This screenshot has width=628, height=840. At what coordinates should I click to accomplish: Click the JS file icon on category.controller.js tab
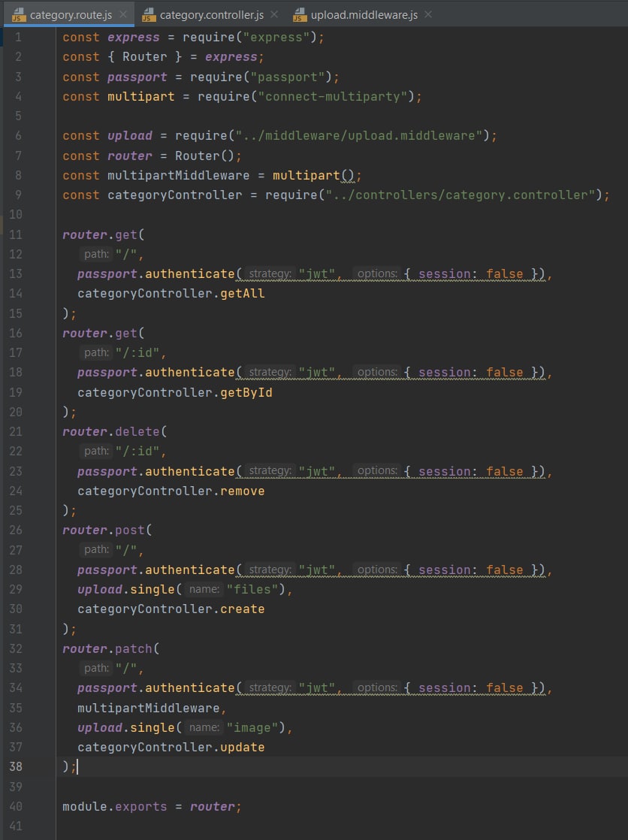coord(149,15)
